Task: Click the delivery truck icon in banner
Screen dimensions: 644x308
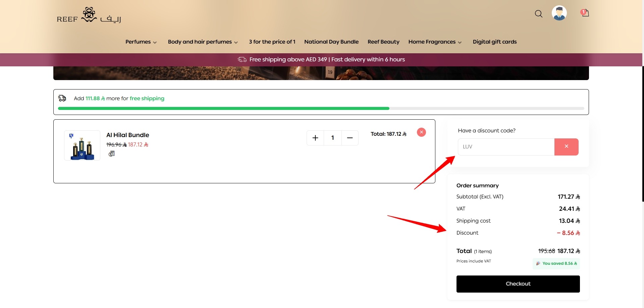Action: [242, 59]
